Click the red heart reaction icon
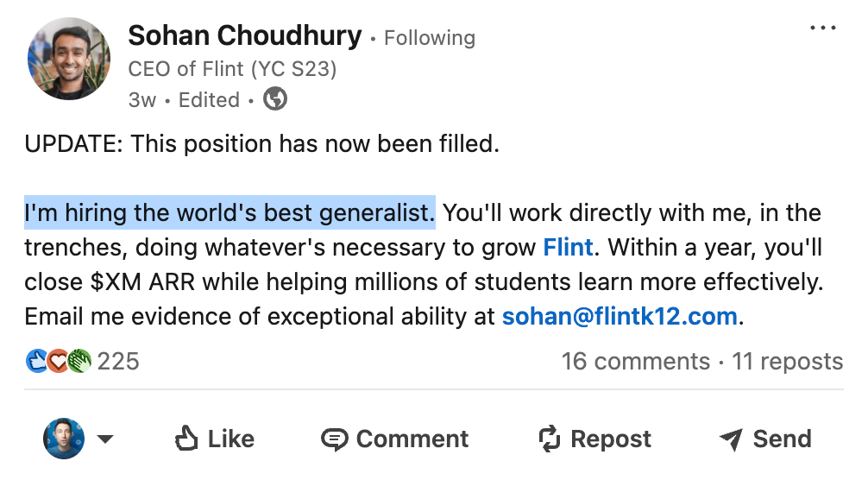Viewport: 868px width, 480px height. click(58, 361)
